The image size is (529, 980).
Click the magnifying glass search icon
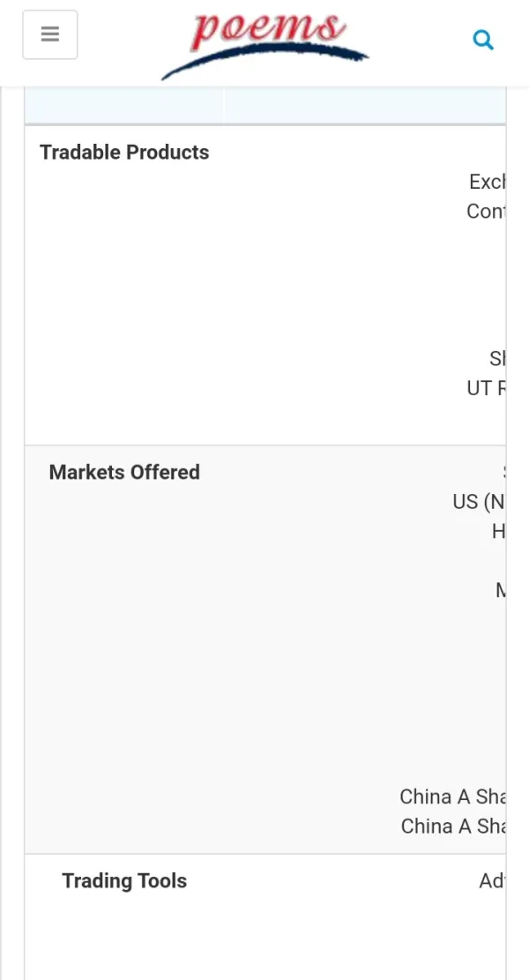click(x=483, y=40)
